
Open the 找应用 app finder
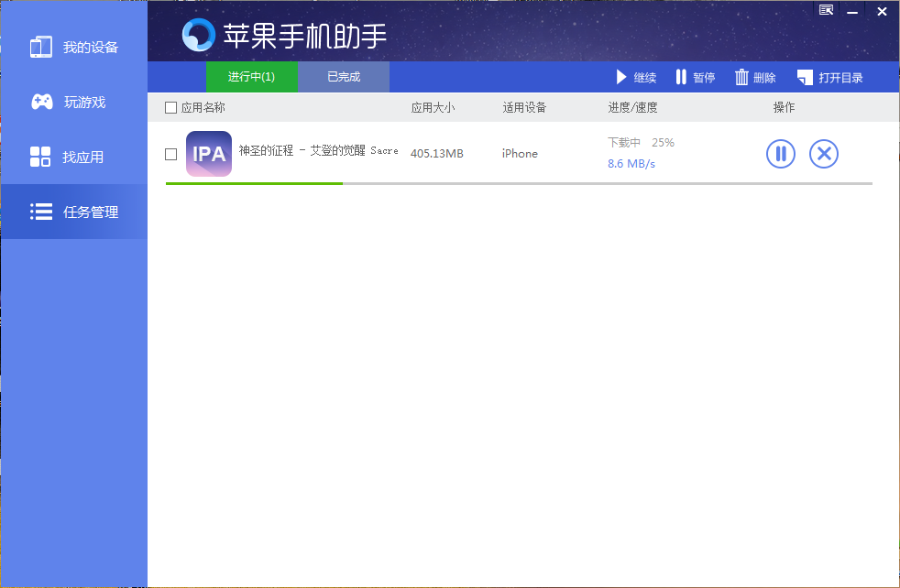pos(73,158)
